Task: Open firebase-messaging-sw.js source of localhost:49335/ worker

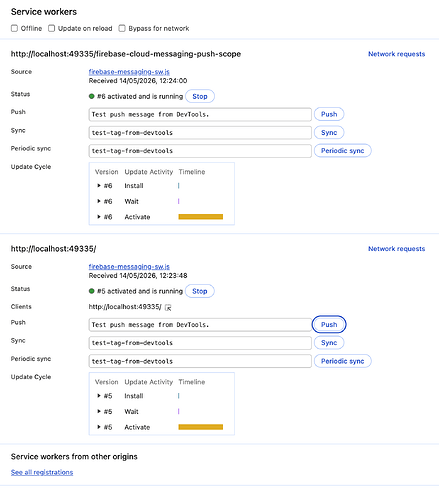Action: (x=129, y=267)
